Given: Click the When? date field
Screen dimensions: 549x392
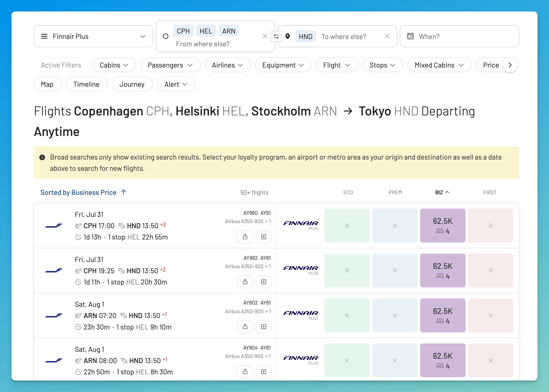Looking at the screenshot, I should [459, 36].
